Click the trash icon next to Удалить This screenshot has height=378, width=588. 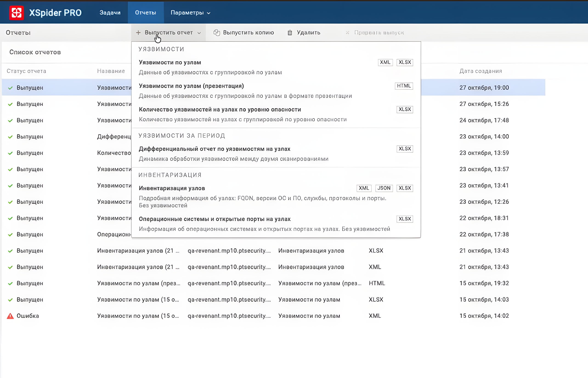click(290, 32)
